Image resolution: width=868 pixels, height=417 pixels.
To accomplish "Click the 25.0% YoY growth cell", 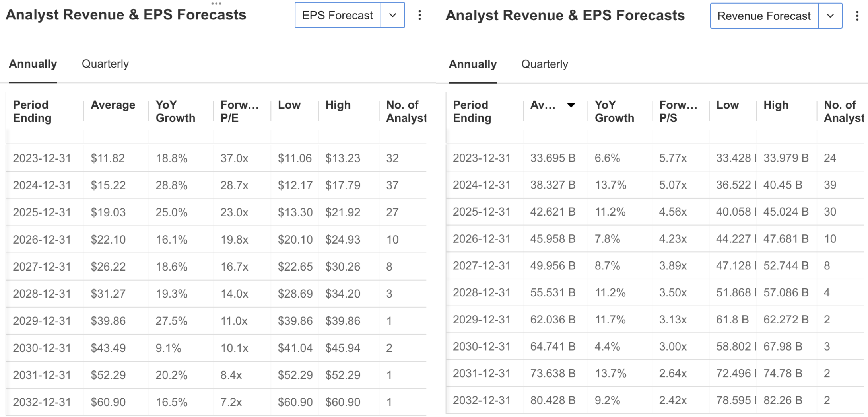I will click(171, 212).
